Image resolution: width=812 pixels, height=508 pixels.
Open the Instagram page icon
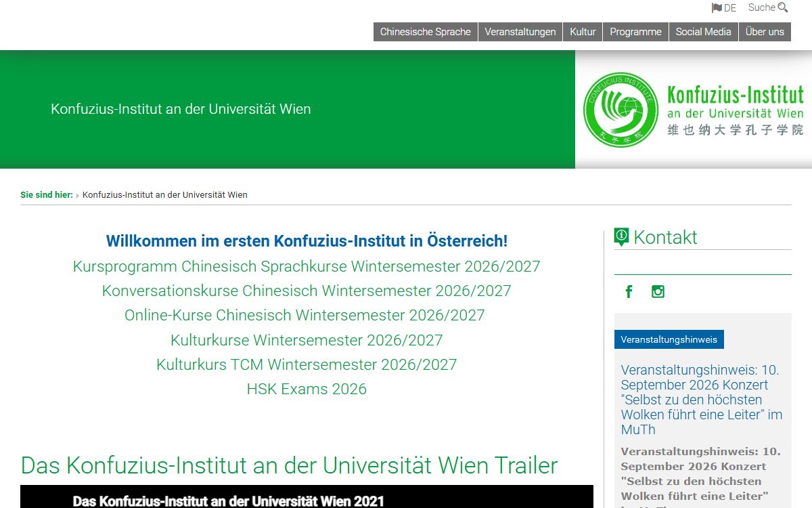[x=658, y=291]
